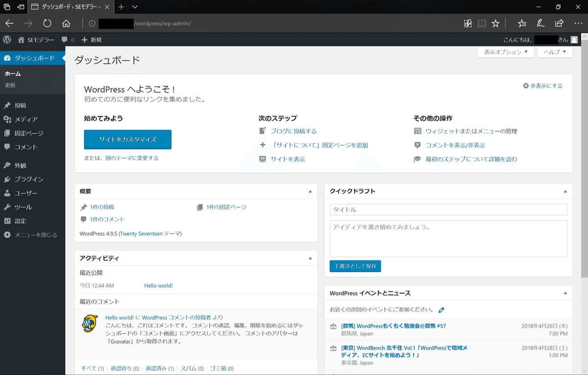
Task: Add page to favorites star icon
Action: pyautogui.click(x=495, y=23)
